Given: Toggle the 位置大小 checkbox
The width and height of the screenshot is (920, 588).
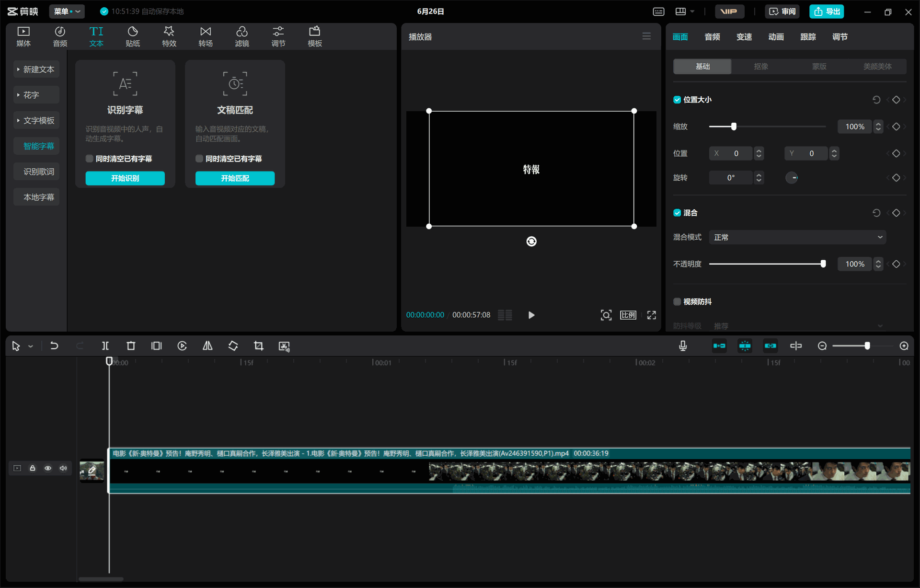Looking at the screenshot, I should click(x=677, y=100).
